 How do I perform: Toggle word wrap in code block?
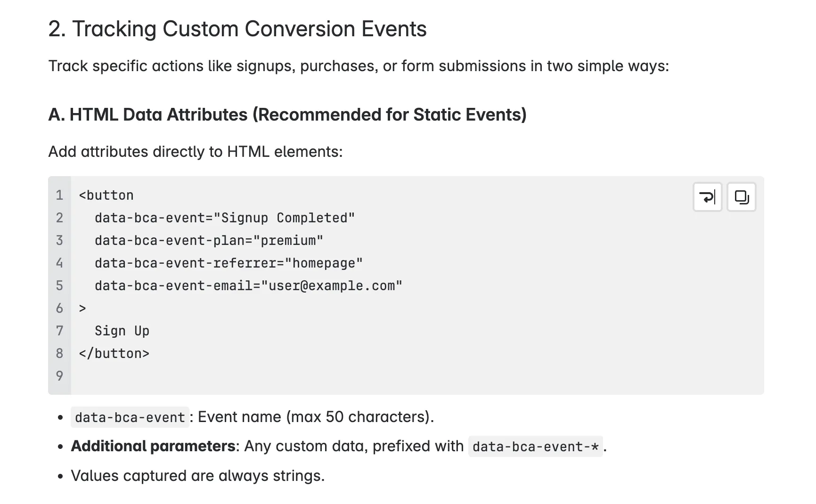pyautogui.click(x=707, y=197)
